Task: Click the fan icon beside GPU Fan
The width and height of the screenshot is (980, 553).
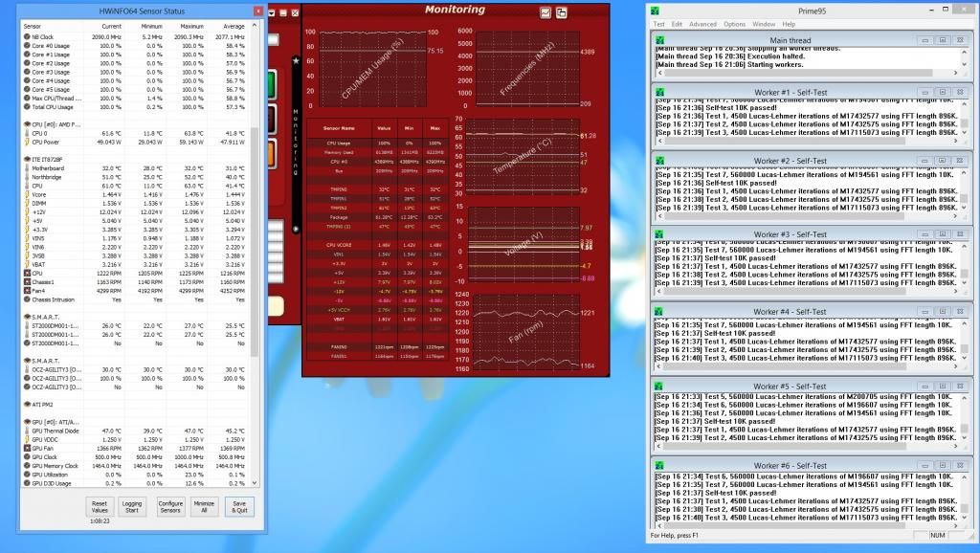Action: tap(27, 448)
